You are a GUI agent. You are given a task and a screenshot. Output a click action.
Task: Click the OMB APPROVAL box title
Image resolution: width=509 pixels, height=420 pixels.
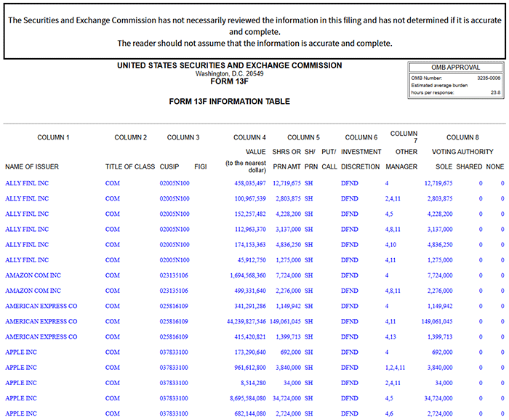coord(455,68)
